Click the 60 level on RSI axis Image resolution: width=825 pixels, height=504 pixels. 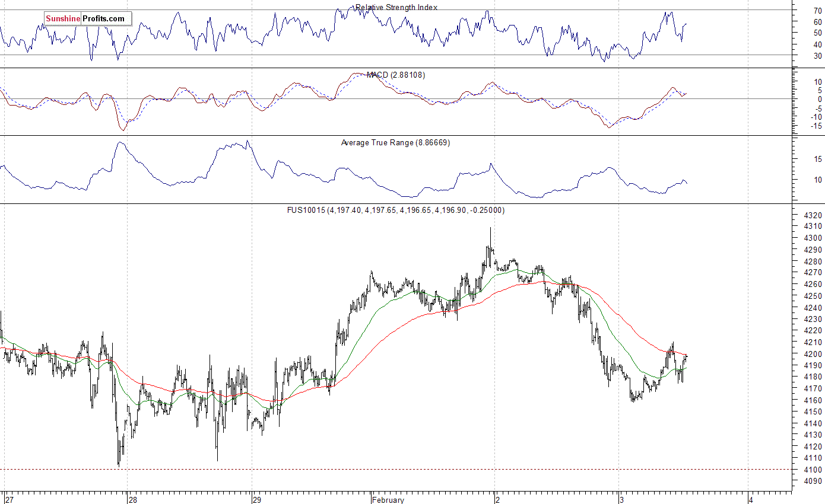[818, 22]
